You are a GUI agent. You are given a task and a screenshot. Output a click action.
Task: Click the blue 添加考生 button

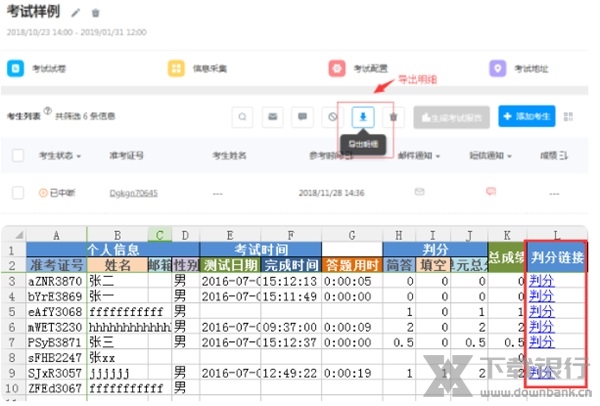(x=527, y=116)
